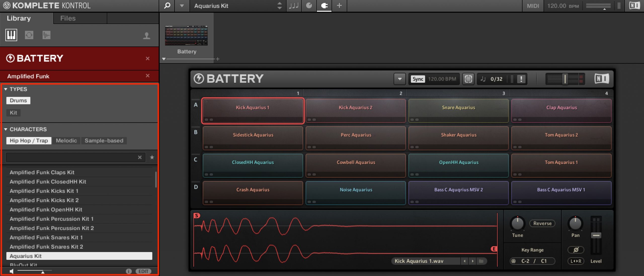Viewport: 644px width, 276px height.
Task: Toggle user content icon
Action: pyautogui.click(x=147, y=35)
